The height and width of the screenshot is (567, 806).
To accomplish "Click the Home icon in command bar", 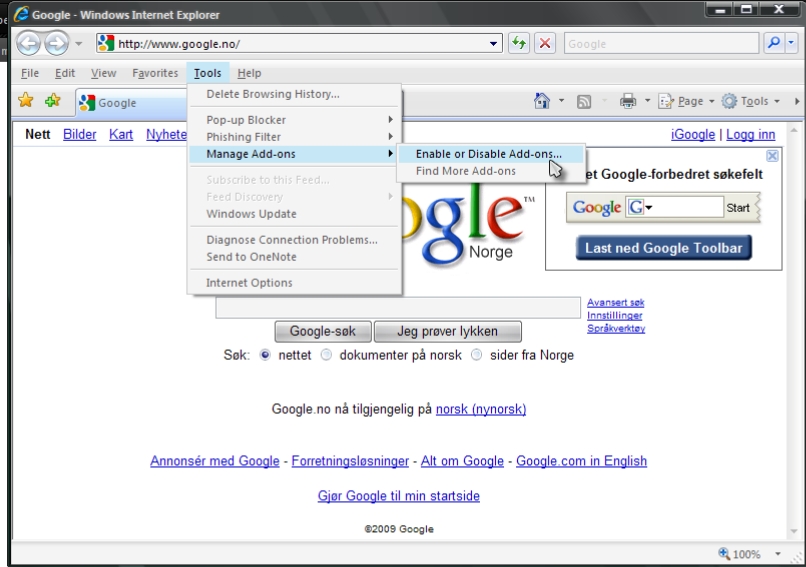I will (542, 101).
